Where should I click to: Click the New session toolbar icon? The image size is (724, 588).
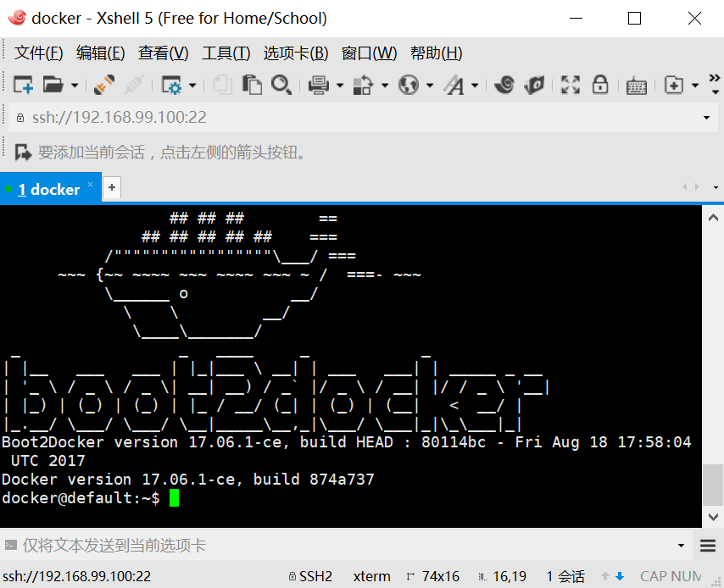point(23,85)
